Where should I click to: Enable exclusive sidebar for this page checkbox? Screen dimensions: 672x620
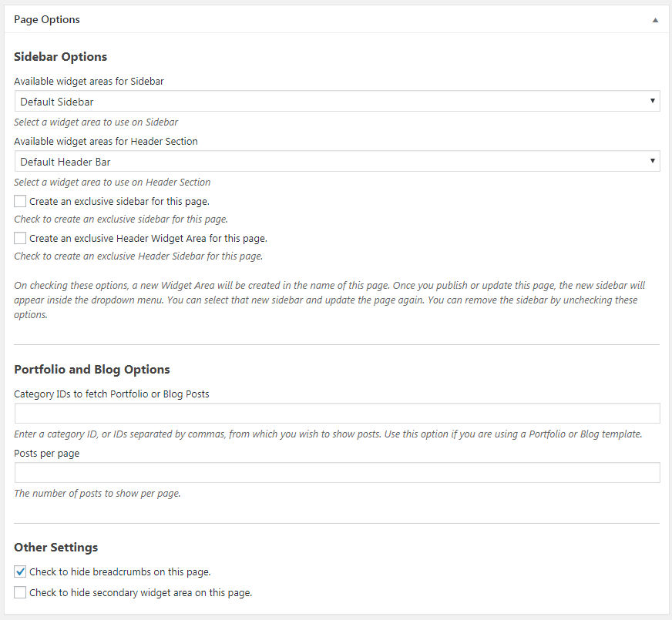click(x=20, y=201)
